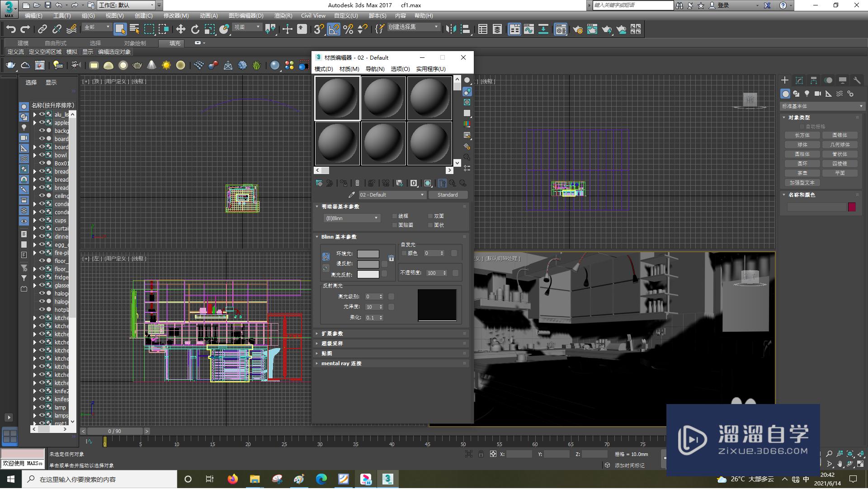868x489 pixels.
Task: Activate the Select and Rotate tool
Action: tap(195, 29)
